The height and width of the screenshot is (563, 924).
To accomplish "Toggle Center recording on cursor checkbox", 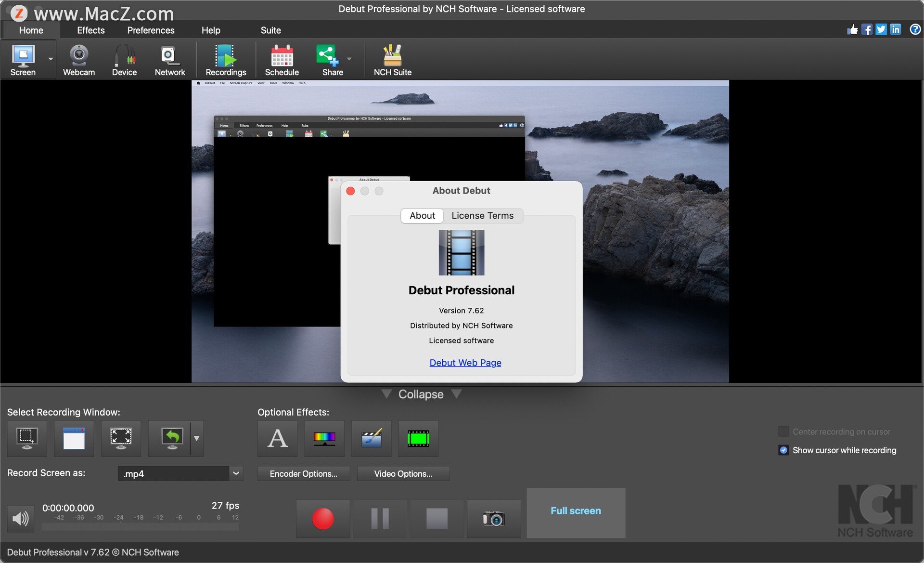I will point(783,432).
